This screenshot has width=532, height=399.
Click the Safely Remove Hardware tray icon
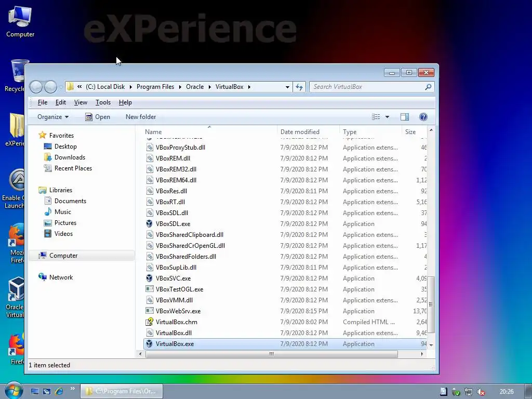456,392
